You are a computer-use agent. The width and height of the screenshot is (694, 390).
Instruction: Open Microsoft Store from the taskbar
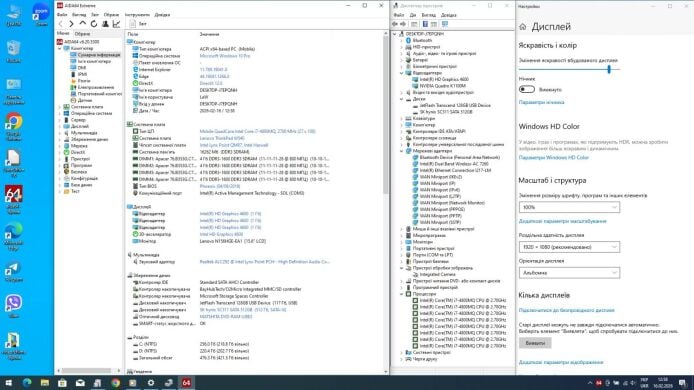(62, 383)
